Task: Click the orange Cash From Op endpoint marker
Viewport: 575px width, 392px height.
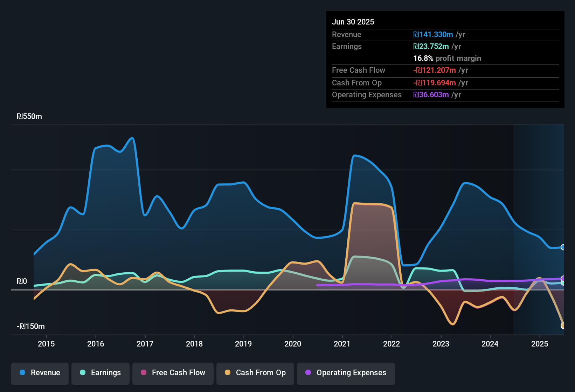Action: pyautogui.click(x=563, y=325)
